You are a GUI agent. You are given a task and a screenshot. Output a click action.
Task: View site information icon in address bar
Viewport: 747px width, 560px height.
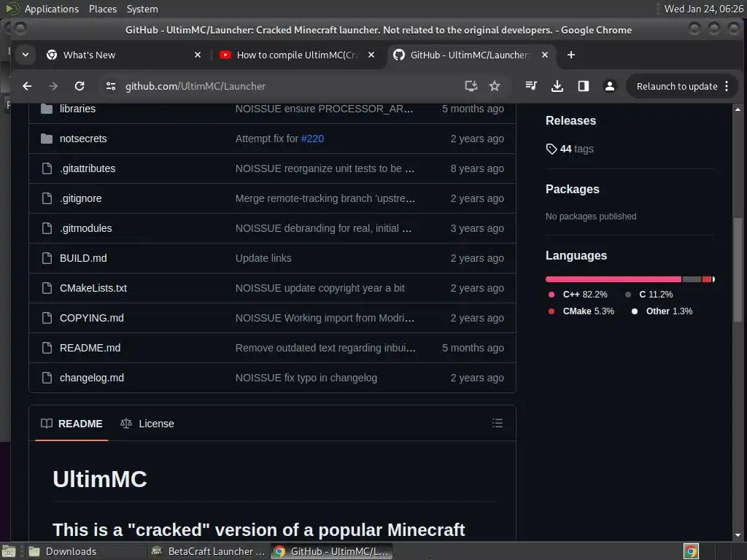pos(111,86)
